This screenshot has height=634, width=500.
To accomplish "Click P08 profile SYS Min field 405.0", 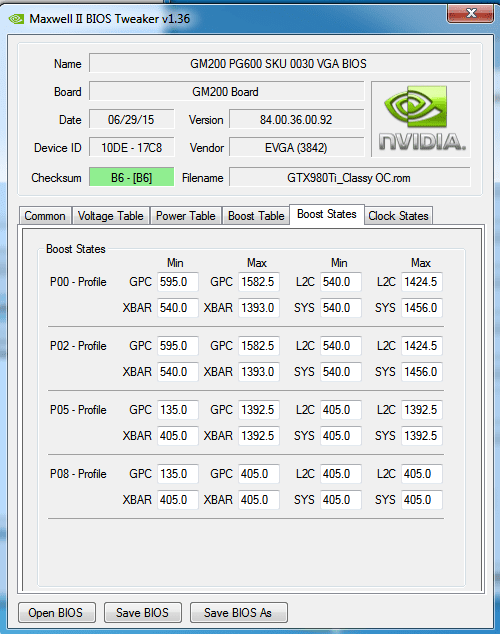I will [x=341, y=499].
